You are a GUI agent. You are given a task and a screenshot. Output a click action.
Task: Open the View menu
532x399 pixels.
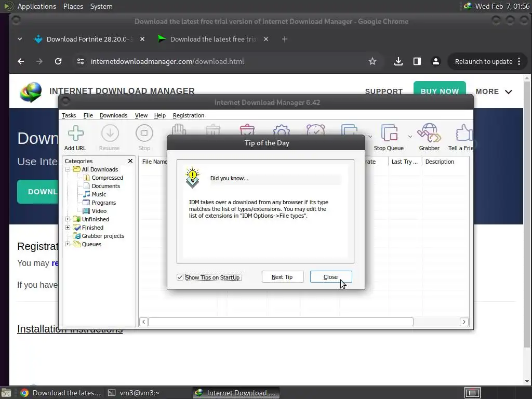(x=141, y=115)
